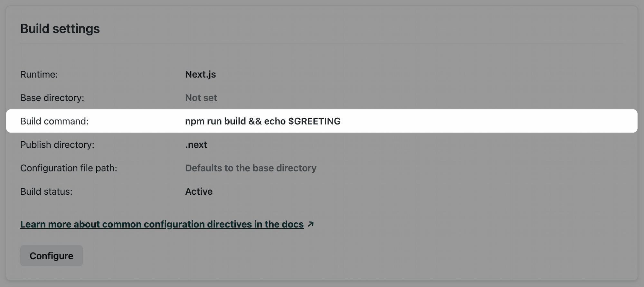
Task: Click the 'Defaults to the base directory' text
Action: (251, 168)
